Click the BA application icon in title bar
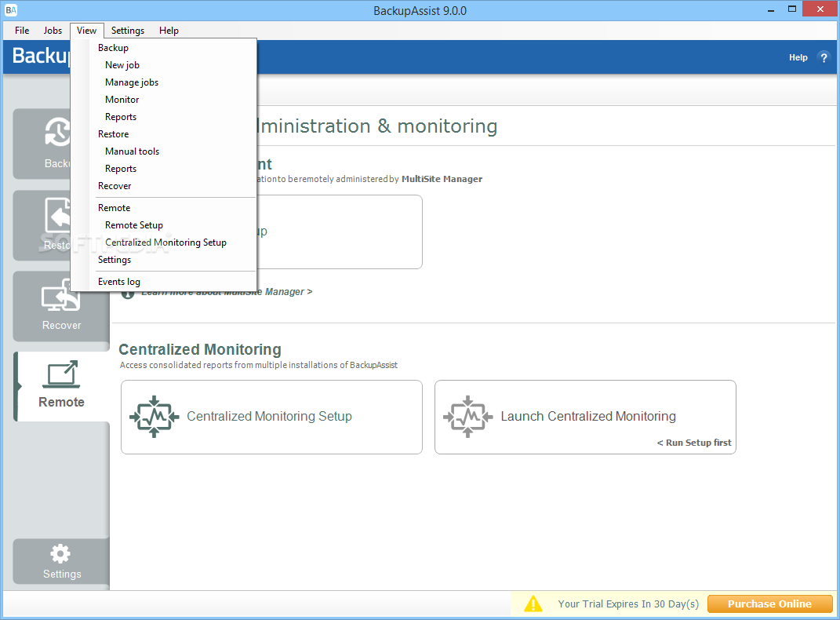Viewport: 840px width, 620px height. pos(11,10)
